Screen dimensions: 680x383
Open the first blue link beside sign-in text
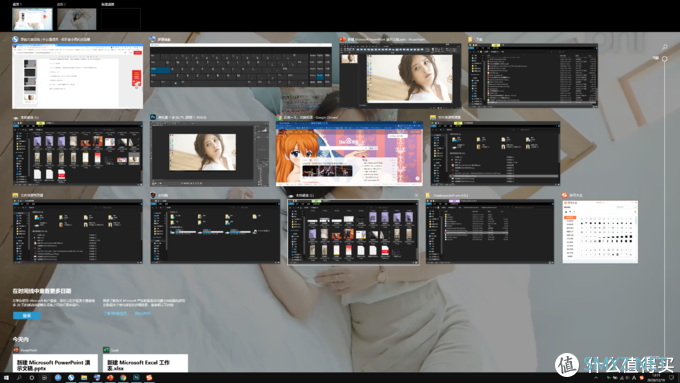point(115,313)
